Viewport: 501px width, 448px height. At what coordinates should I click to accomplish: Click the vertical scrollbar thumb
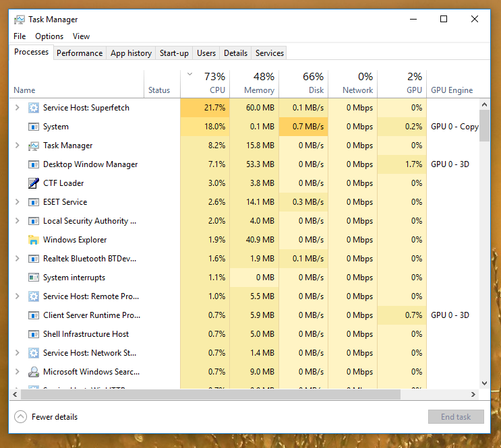tap(484, 125)
